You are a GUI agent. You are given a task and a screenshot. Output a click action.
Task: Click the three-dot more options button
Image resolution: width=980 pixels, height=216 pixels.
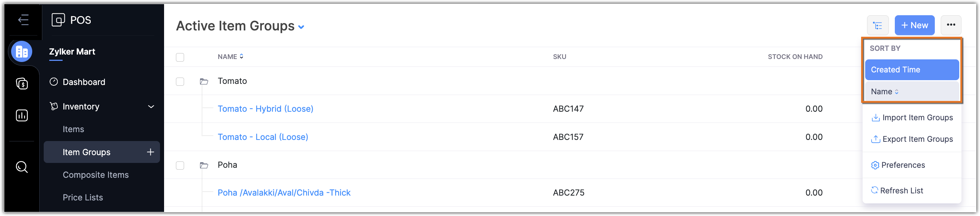point(951,25)
